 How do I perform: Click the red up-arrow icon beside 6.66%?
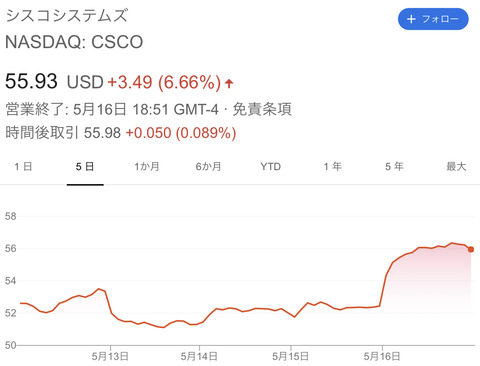click(229, 83)
